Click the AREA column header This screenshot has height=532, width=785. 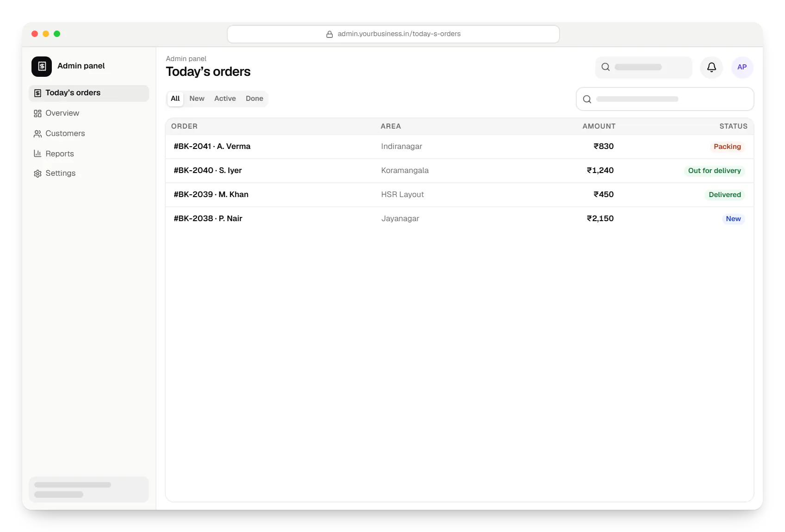391,126
